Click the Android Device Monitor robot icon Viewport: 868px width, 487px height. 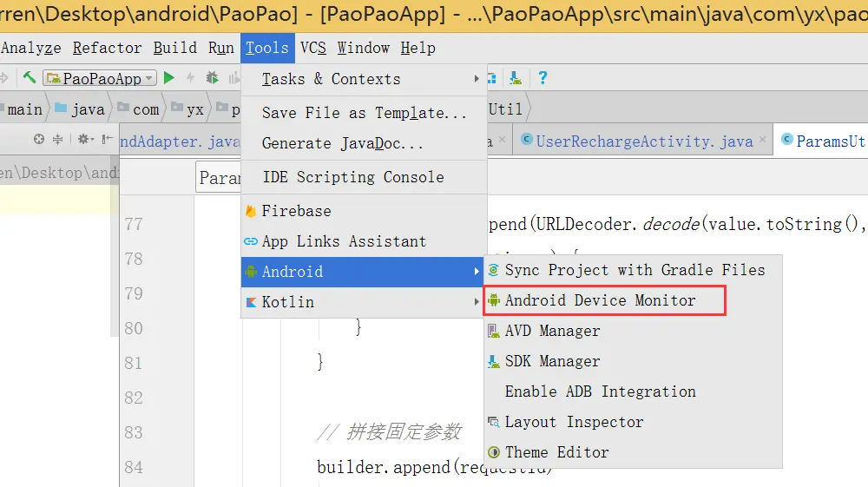click(493, 300)
